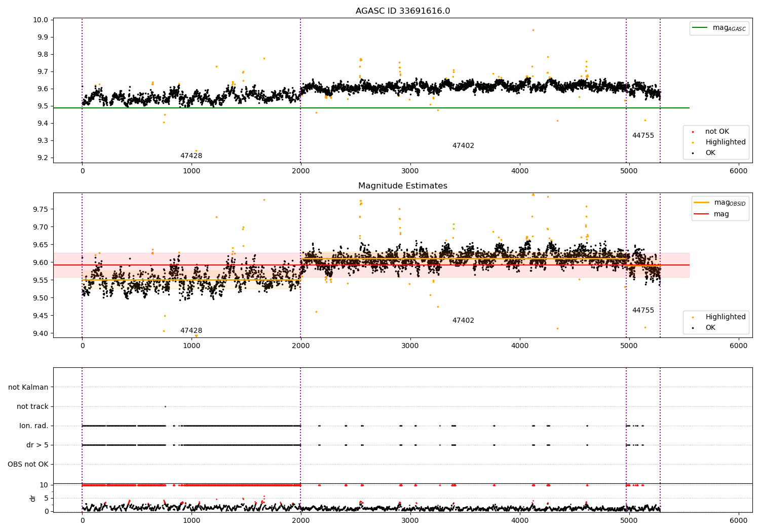Image resolution: width=760 pixels, height=532 pixels.
Task: Click the "AGASC ID 33691616.0" plot title
Action: pos(403,11)
